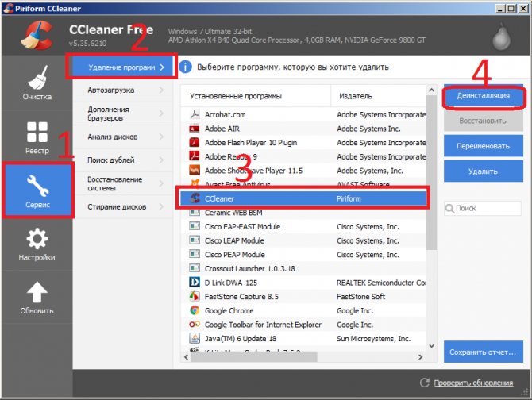Click the Переименовать button
The width and height of the screenshot is (532, 400).
coord(483,147)
